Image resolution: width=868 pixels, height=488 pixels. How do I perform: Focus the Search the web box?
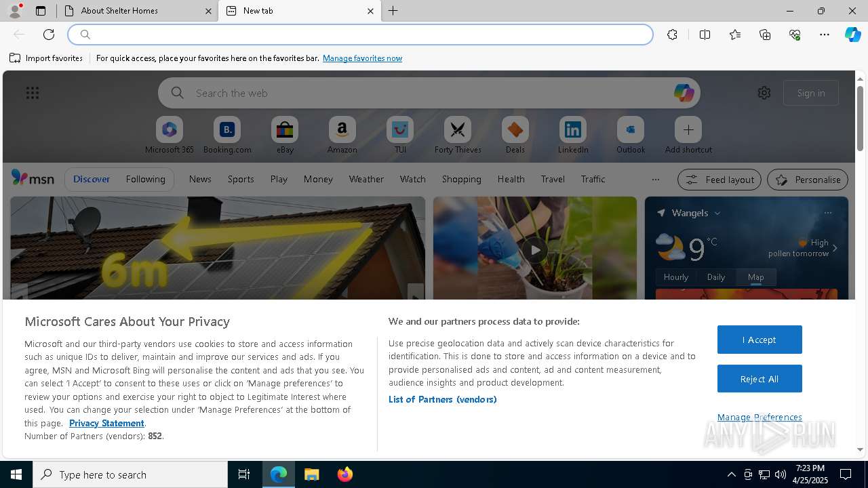click(x=429, y=93)
